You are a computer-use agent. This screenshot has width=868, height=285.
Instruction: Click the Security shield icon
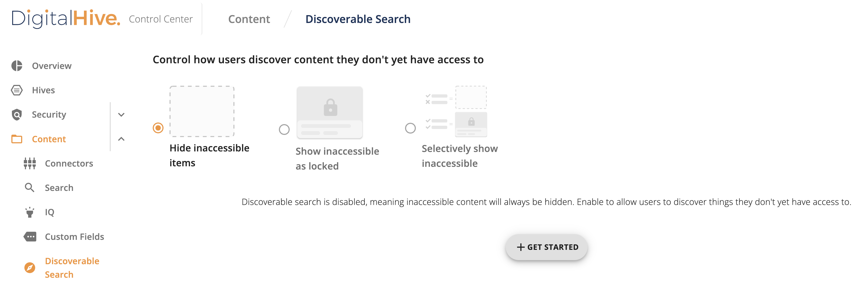[x=17, y=115]
